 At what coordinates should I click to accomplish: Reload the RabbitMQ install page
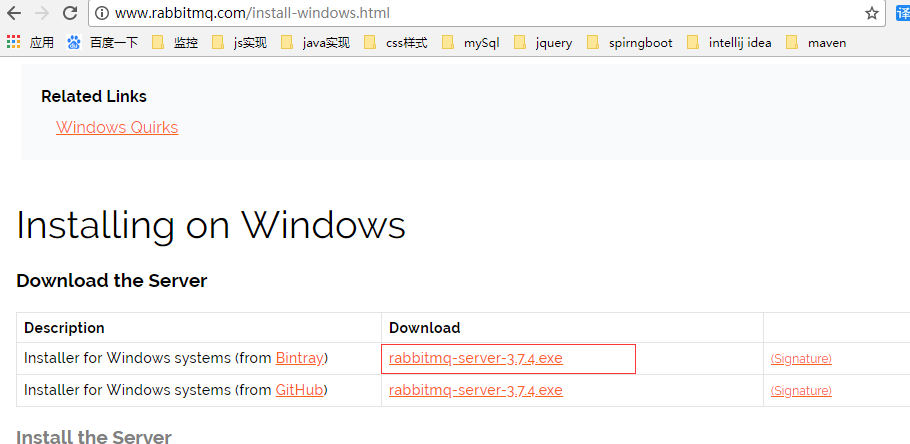tap(70, 13)
